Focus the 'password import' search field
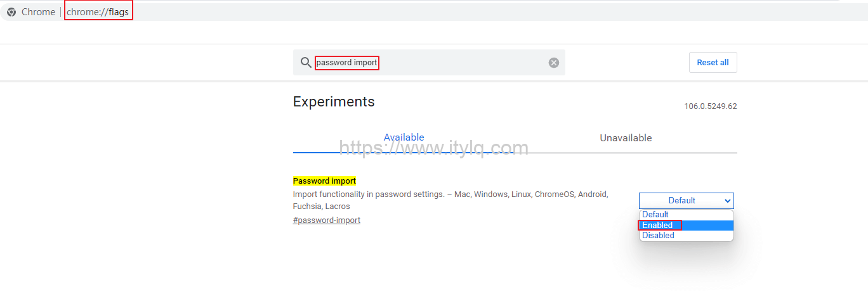The image size is (868, 299). point(431,63)
